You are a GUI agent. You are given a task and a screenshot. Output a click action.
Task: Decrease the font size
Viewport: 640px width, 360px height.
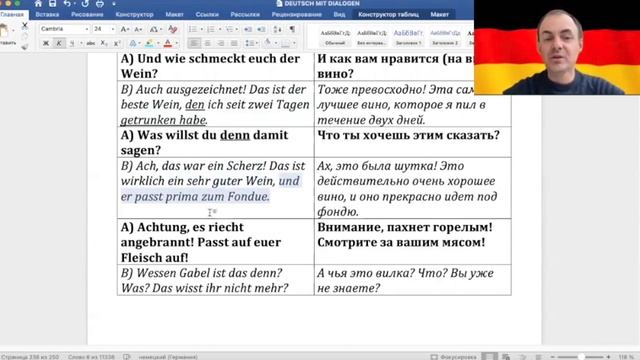(x=138, y=29)
